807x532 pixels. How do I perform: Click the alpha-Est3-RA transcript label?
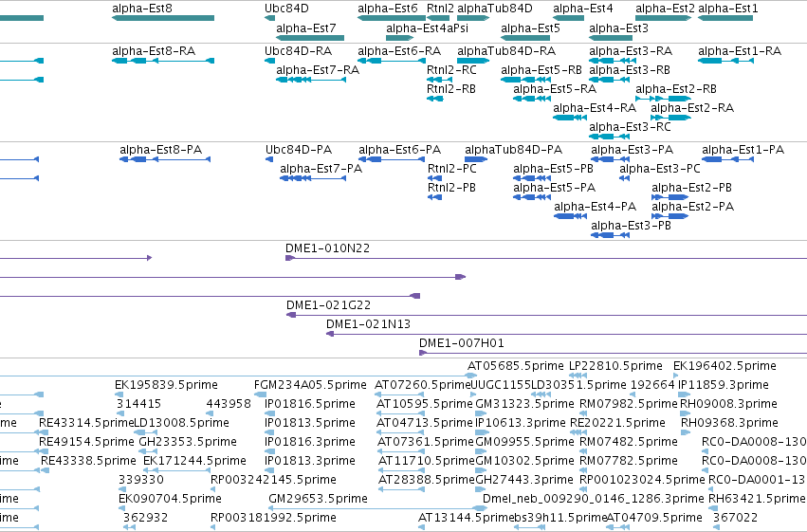pos(631,51)
